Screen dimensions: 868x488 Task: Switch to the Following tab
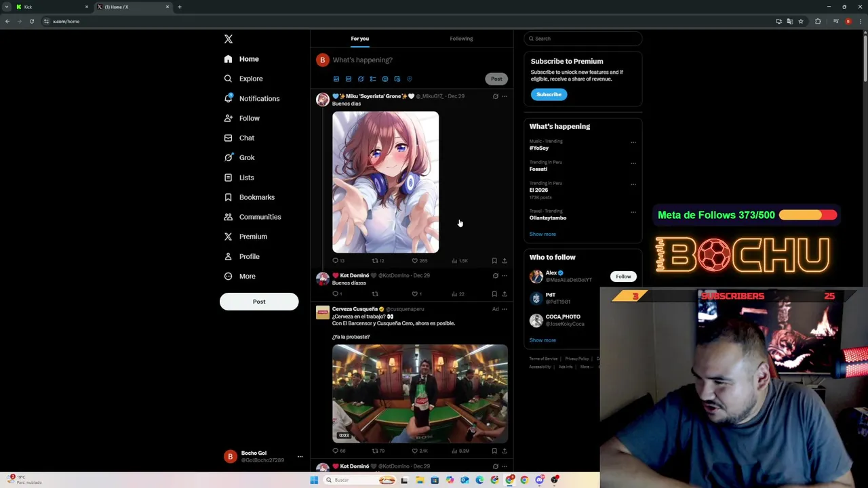[x=461, y=39]
